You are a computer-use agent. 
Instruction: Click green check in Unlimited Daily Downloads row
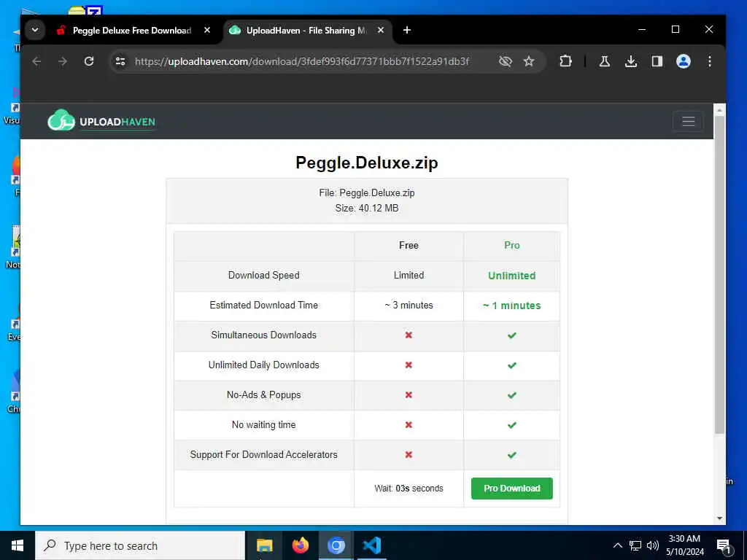click(x=511, y=365)
